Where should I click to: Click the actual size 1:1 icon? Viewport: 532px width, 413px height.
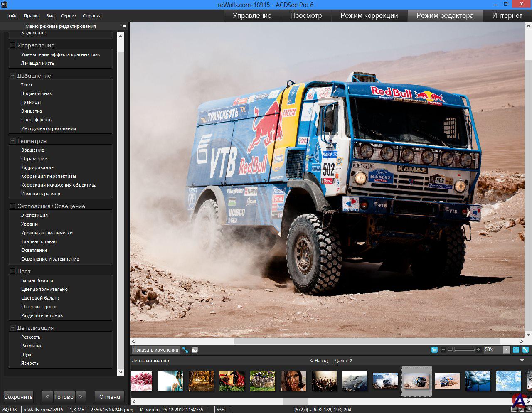[x=516, y=350]
